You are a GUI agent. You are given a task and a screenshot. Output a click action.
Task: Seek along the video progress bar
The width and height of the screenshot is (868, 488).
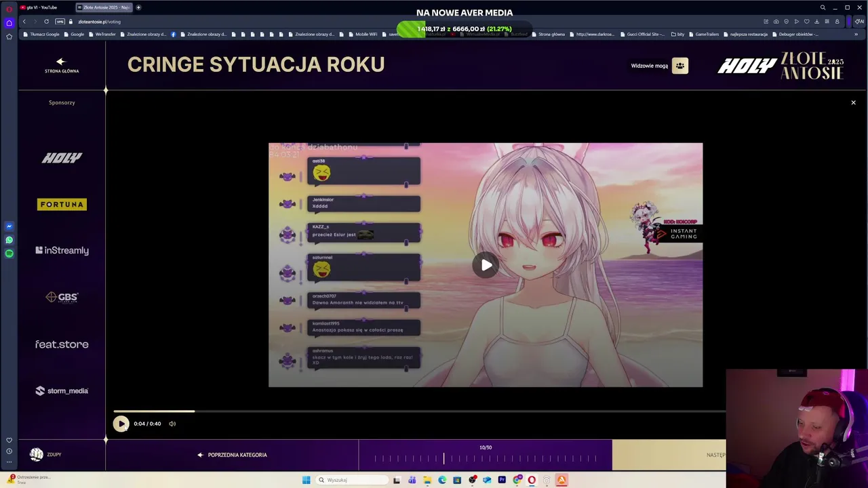(419, 411)
